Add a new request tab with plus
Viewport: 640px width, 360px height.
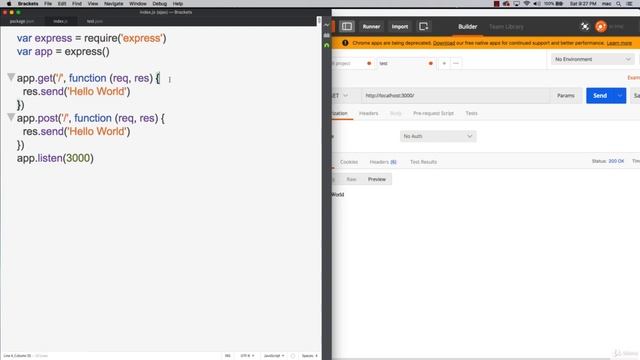pos(444,63)
